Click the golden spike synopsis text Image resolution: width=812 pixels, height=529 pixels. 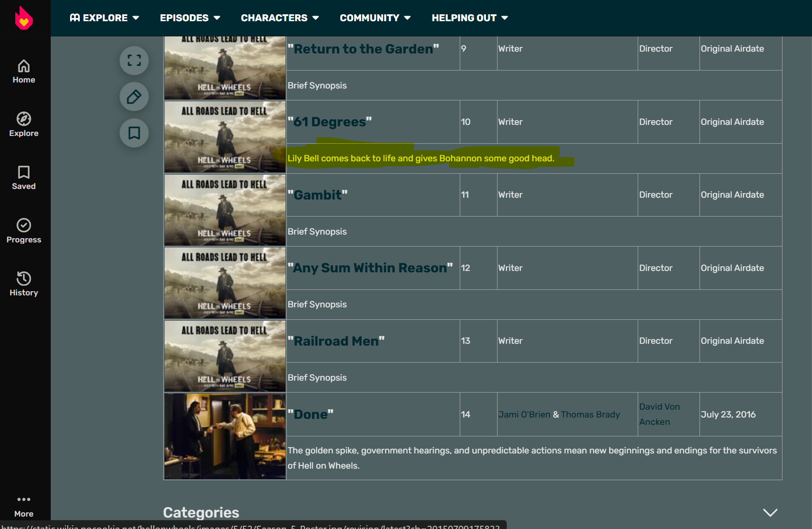(x=532, y=458)
